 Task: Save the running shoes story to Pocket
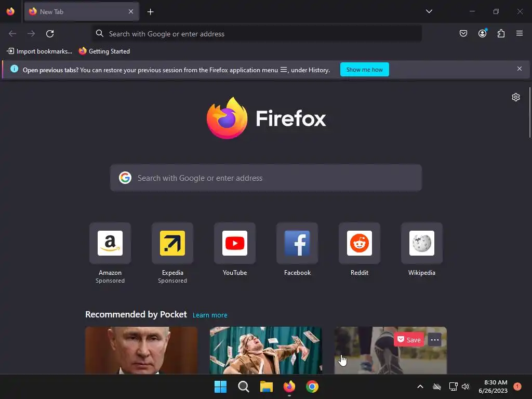409,340
